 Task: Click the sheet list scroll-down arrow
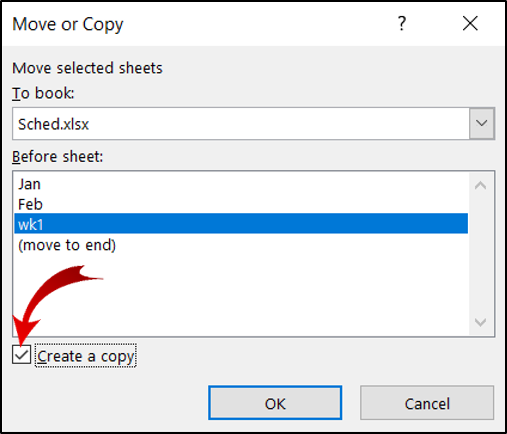tap(480, 322)
